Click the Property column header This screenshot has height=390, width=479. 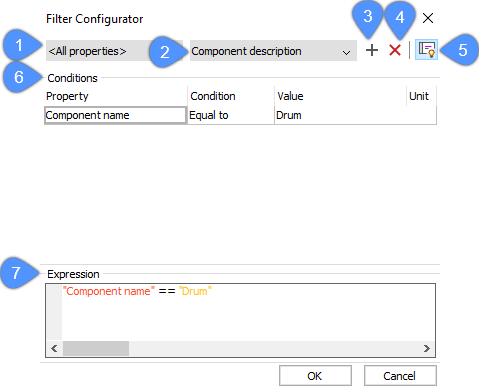(116, 96)
